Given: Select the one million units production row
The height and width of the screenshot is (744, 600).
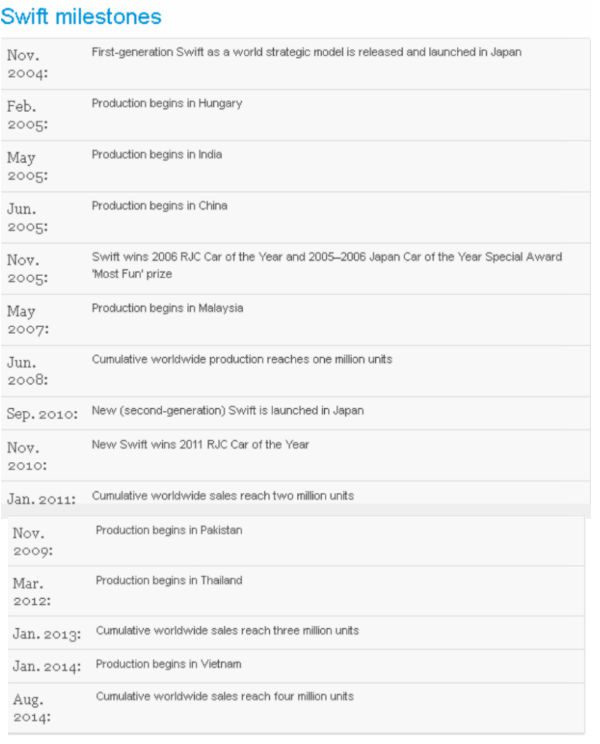Looking at the screenshot, I should 242,359.
